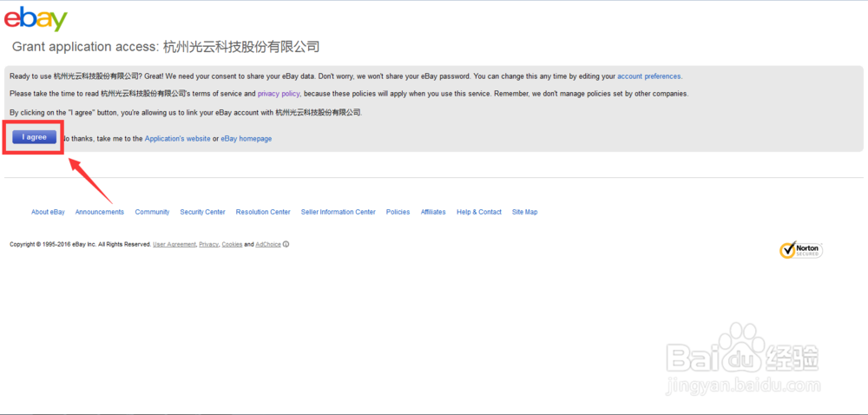
Task: Open Site Map footer link
Action: (525, 212)
